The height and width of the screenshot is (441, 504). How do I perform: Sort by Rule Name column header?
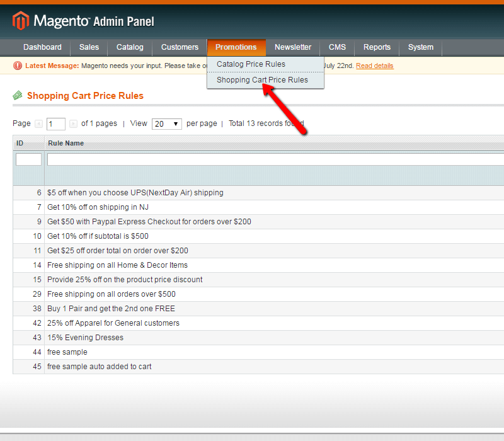[x=66, y=143]
